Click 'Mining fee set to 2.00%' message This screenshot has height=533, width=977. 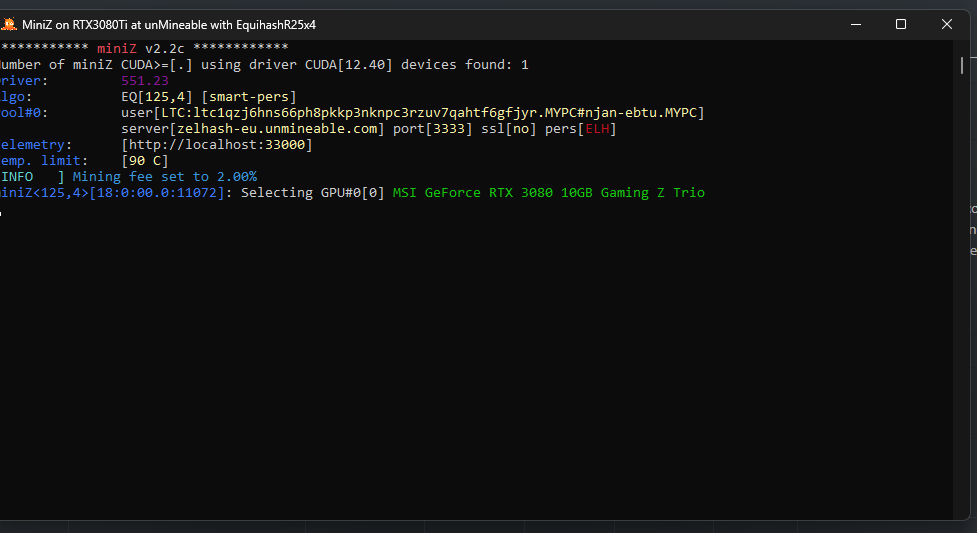[164, 176]
